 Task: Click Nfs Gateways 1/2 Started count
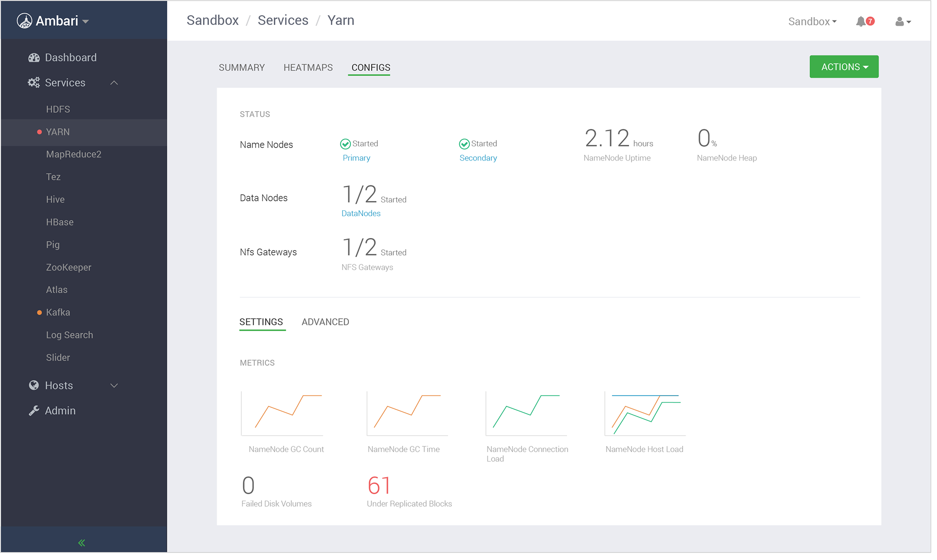click(374, 247)
